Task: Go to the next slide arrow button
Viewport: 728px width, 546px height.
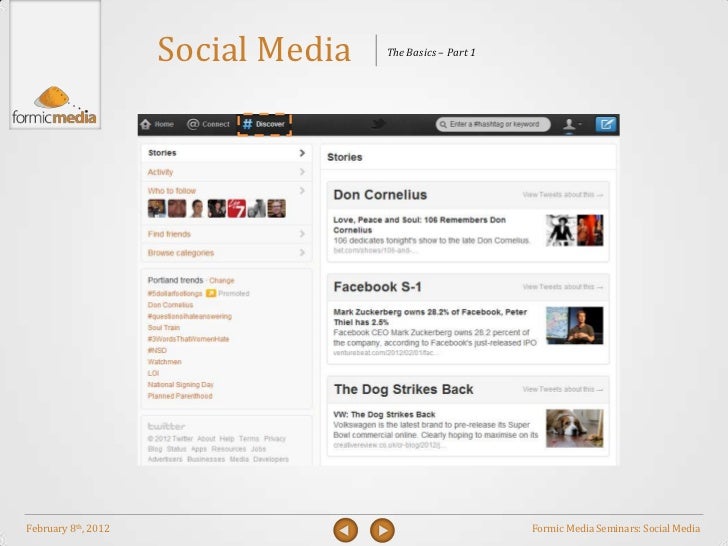Action: point(382,530)
